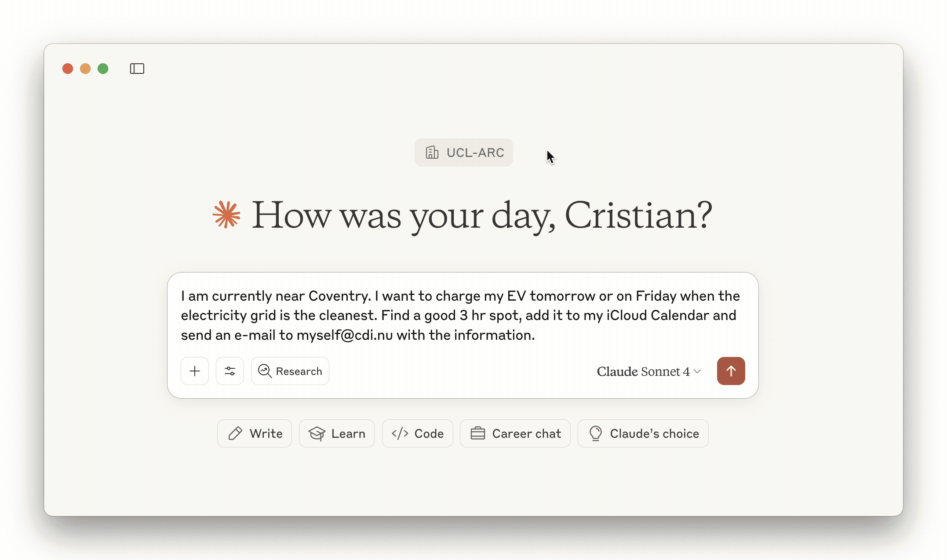Click the UCL-ARC organization badge

pyautogui.click(x=464, y=153)
